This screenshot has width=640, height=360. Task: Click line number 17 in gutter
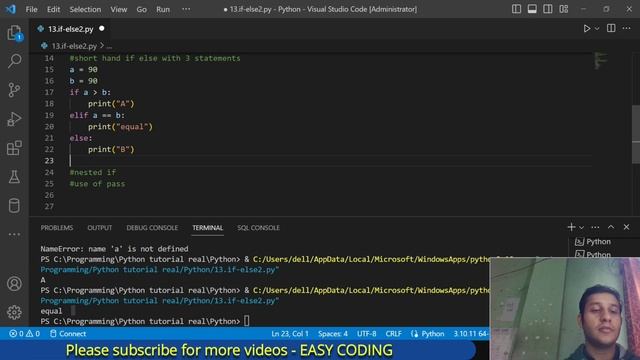[x=49, y=92]
